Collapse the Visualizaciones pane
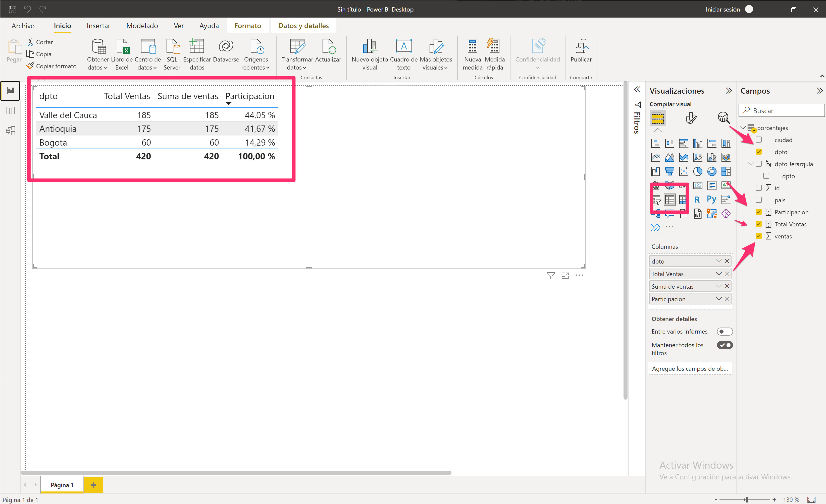 729,91
